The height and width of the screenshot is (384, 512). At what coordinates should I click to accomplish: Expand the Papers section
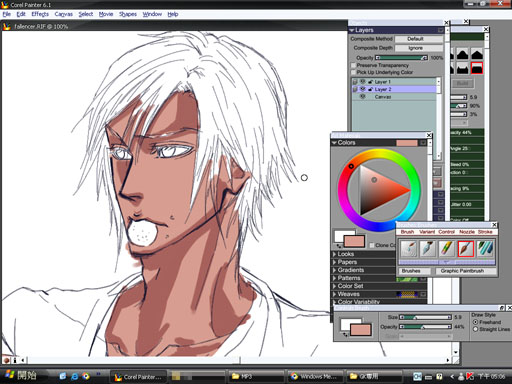pos(334,262)
